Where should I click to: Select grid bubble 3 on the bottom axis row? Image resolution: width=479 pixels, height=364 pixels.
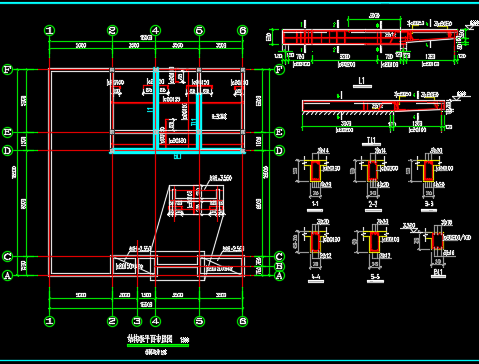pyautogui.click(x=137, y=321)
